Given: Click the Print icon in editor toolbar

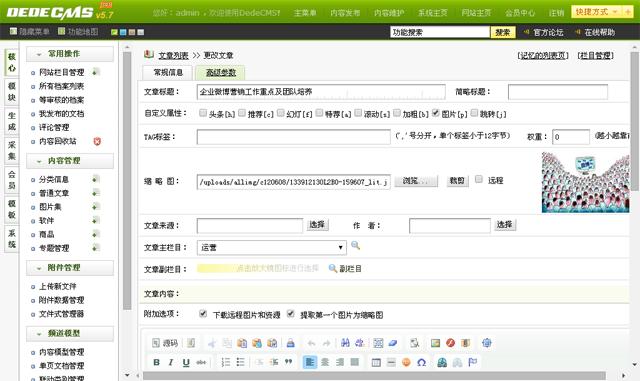Looking at the screenshot, I should (290, 343).
